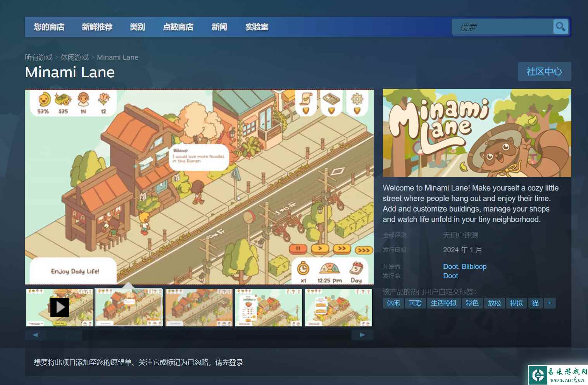Select the fourth screenshot thumbnail with menu

pos(269,307)
